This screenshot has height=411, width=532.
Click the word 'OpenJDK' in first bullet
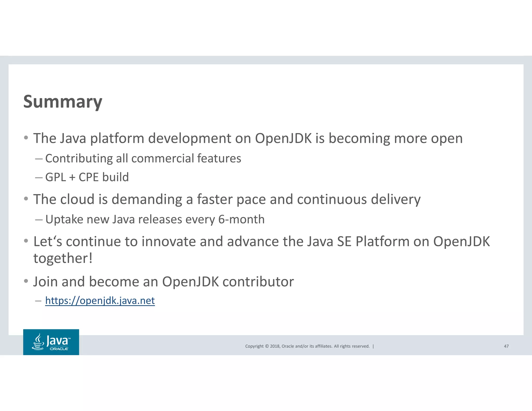283,138
